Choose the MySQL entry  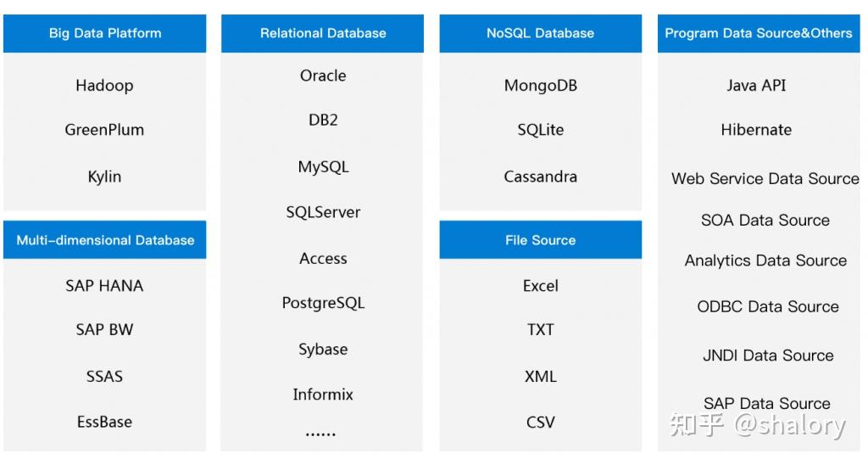tap(323, 167)
